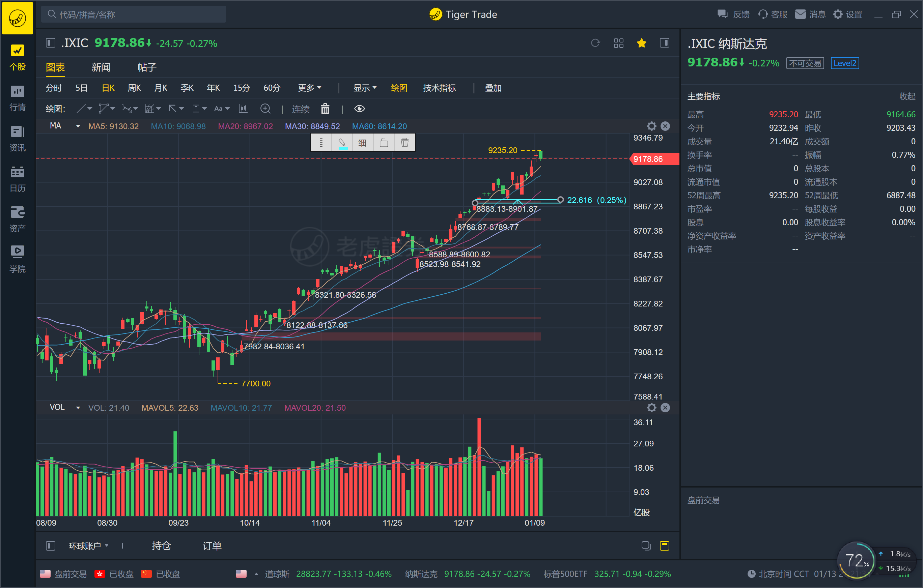
Task: Toggle 连续 continuous drawing mode
Action: point(301,109)
